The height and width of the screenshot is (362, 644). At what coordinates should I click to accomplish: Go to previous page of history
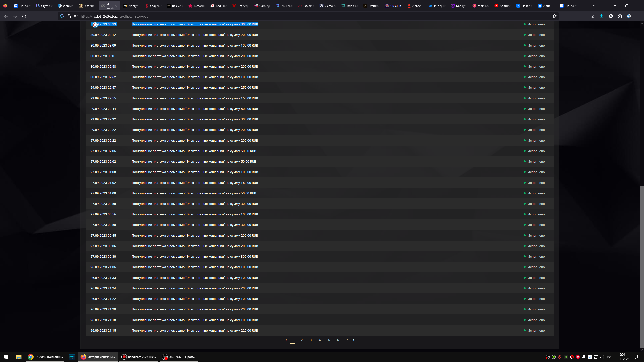[286, 340]
